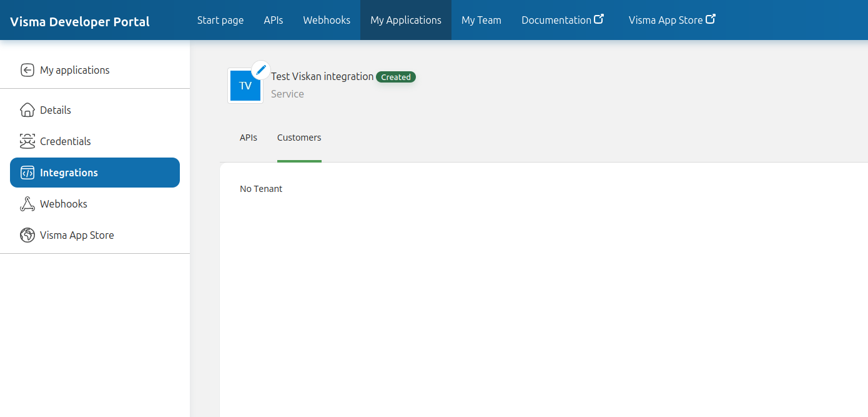Go to APIs in the top navigation bar
This screenshot has width=868, height=417.
point(274,20)
